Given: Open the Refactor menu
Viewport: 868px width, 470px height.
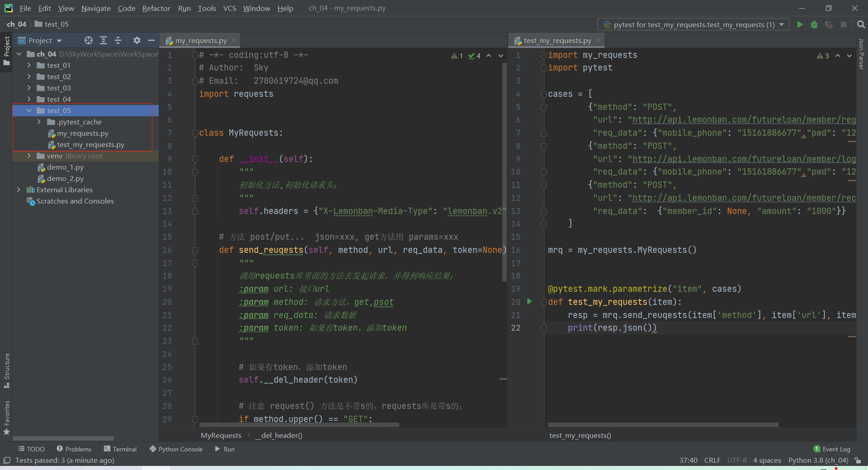Looking at the screenshot, I should pyautogui.click(x=156, y=8).
